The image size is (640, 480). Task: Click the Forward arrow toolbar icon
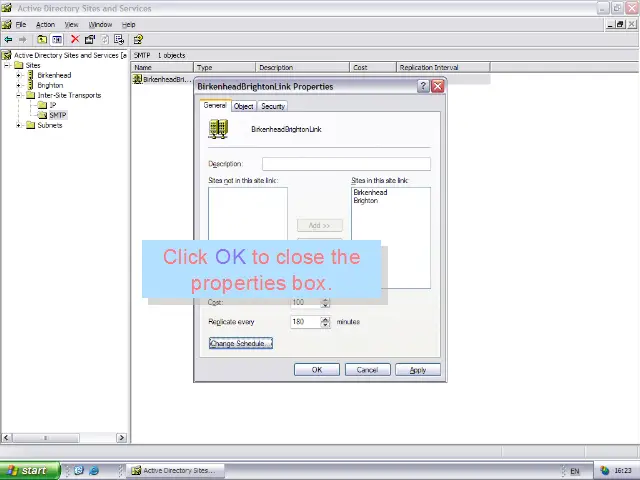point(22,40)
